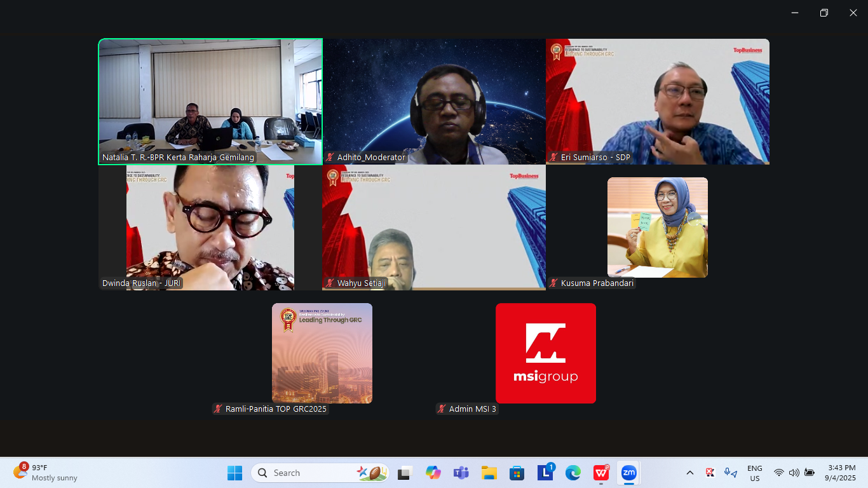This screenshot has height=488, width=868.
Task: Select Natalia T. R. video tile
Action: coord(210,102)
